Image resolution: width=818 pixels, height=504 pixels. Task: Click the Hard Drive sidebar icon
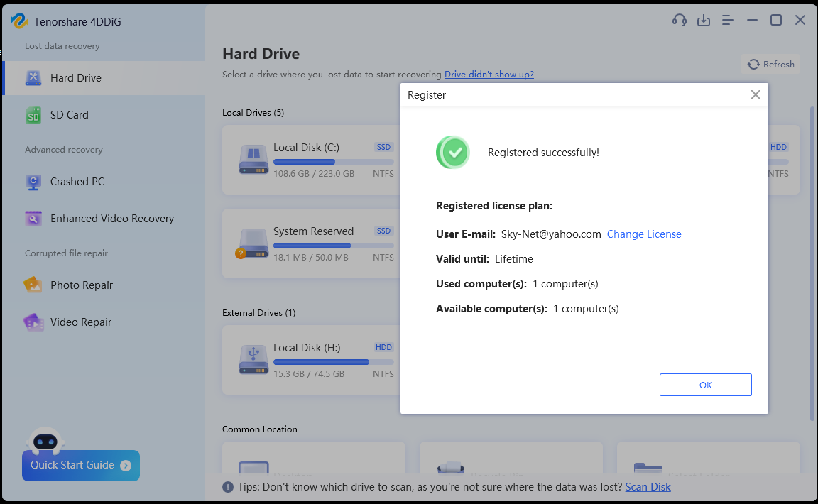click(x=33, y=78)
